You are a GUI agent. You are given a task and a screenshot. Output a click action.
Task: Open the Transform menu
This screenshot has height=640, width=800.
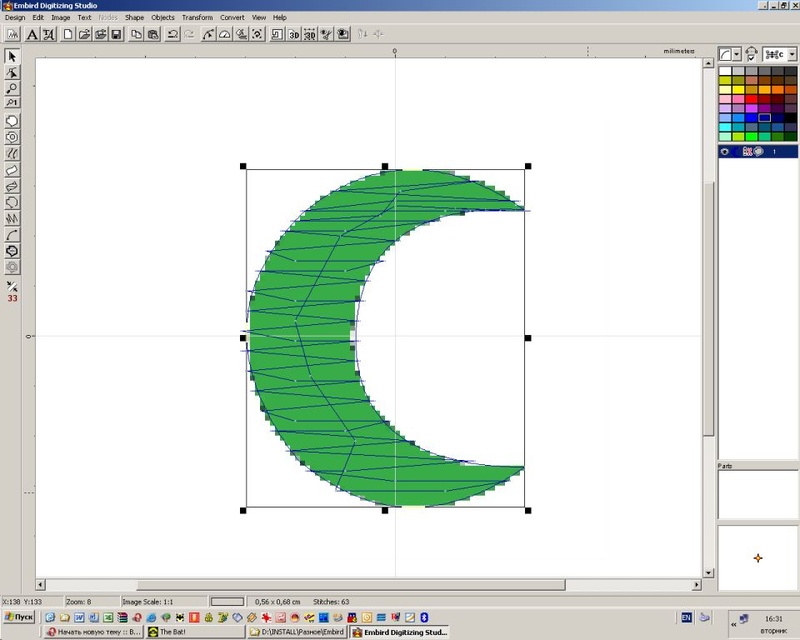pos(197,18)
